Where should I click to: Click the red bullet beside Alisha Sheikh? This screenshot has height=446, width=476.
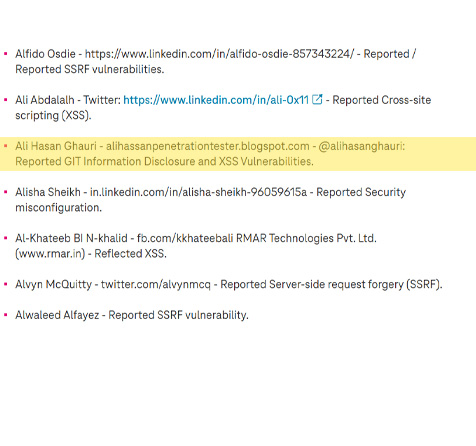(5, 192)
